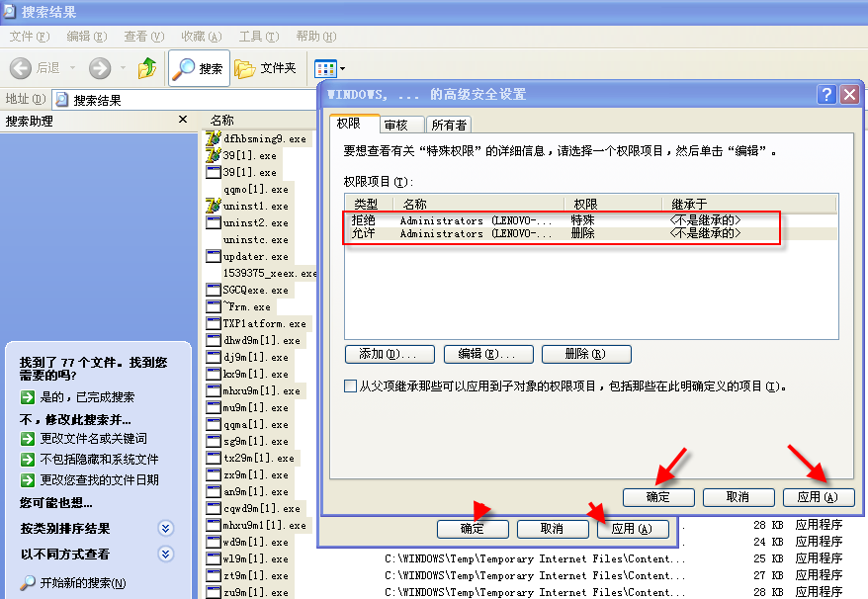This screenshot has width=868, height=599.
Task: Open the Back button history dropdown arrow
Action: click(x=72, y=68)
